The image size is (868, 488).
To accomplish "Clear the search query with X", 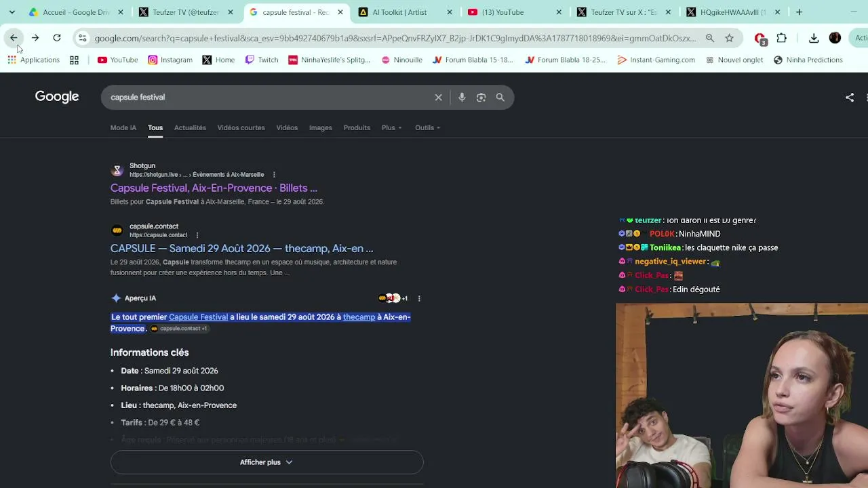I will 439,98.
